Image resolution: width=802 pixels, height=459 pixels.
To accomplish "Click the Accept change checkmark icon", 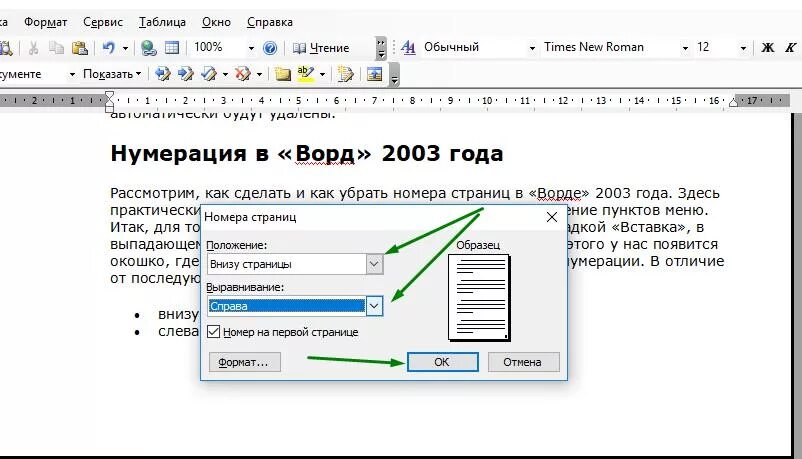I will point(209,74).
